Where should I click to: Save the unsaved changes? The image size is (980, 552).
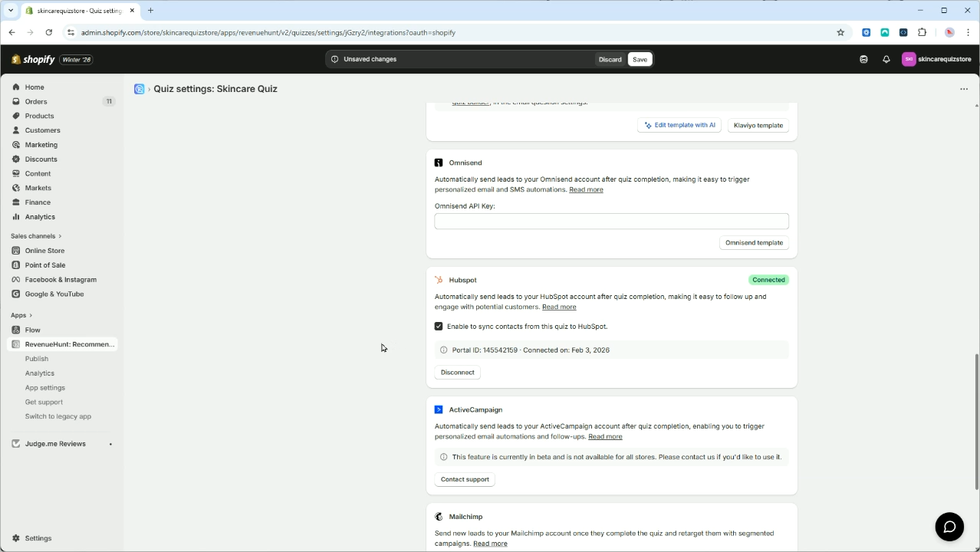pos(640,59)
